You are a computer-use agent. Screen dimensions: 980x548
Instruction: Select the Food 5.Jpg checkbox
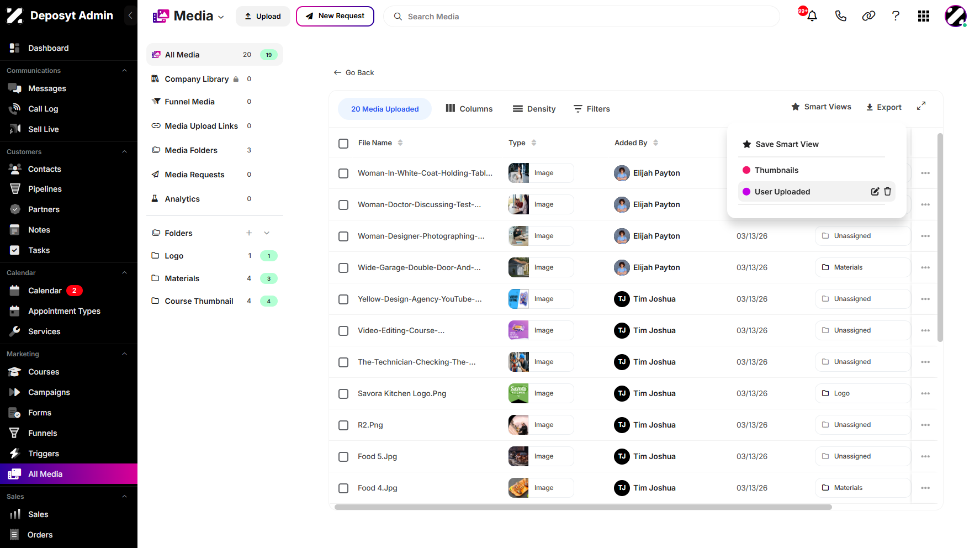[x=343, y=457]
